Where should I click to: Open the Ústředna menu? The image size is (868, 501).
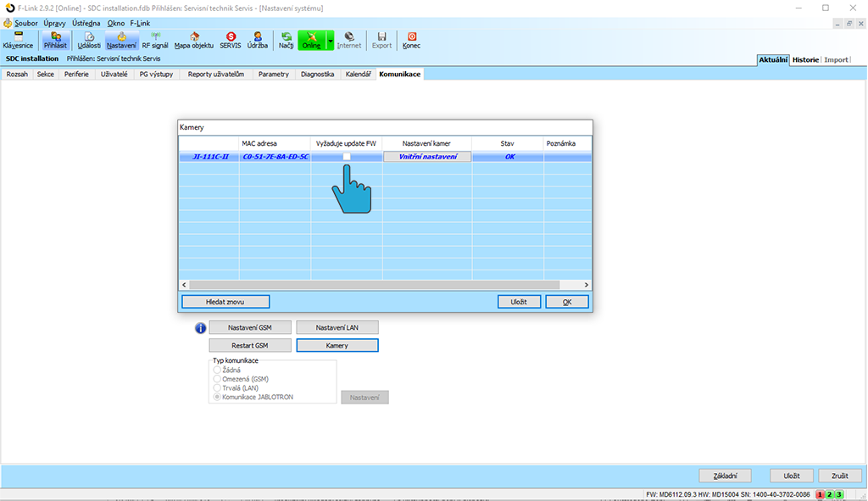[86, 23]
